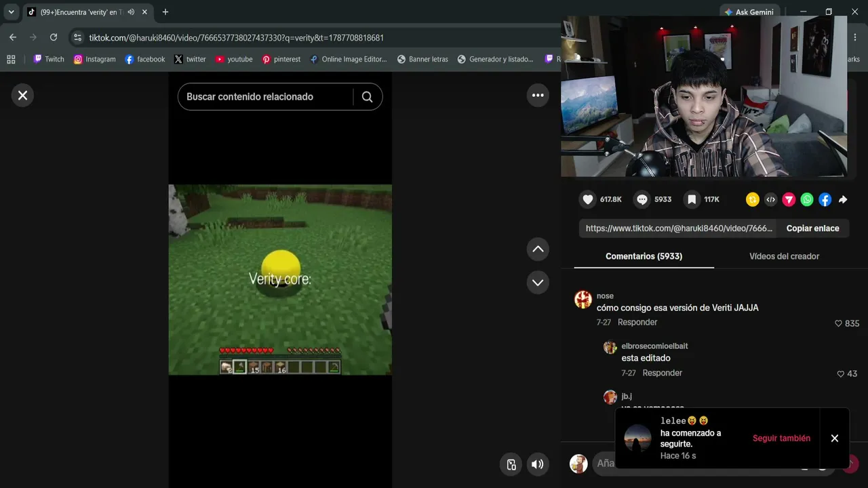Dismiss the new follower notification
Viewport: 868px width, 488px height.
[x=835, y=439]
